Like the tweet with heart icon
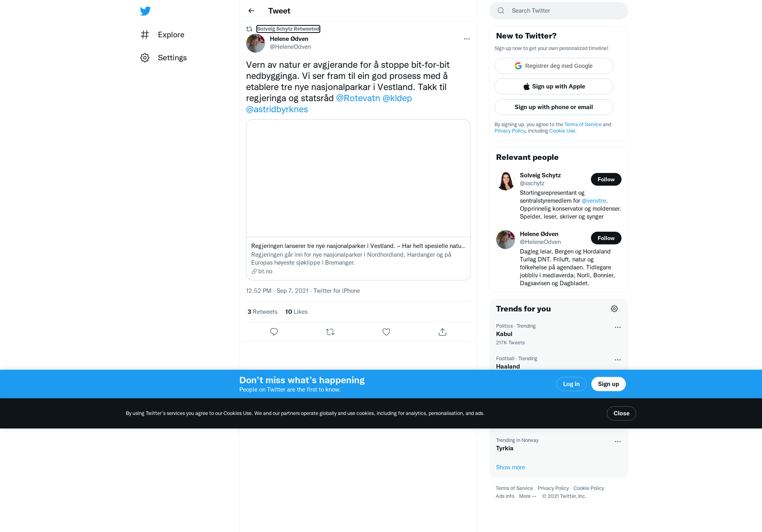Screen dimensions: 762x532 [386, 332]
